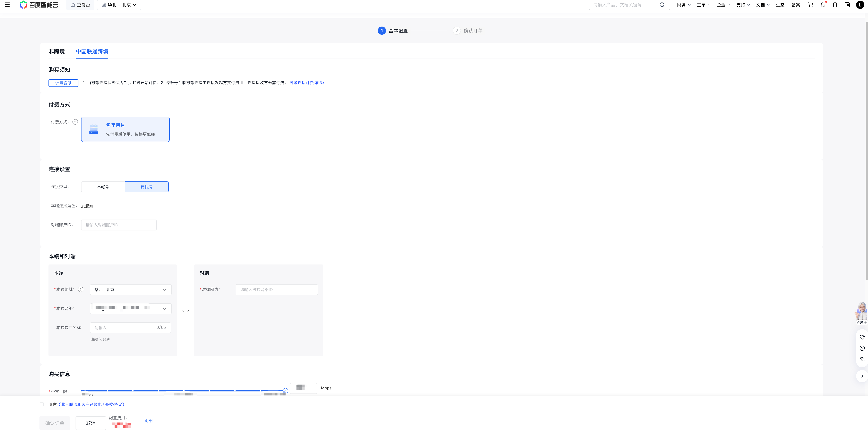Open the user avatar L menu
Viewport: 868px width, 434px height.
(860, 5)
